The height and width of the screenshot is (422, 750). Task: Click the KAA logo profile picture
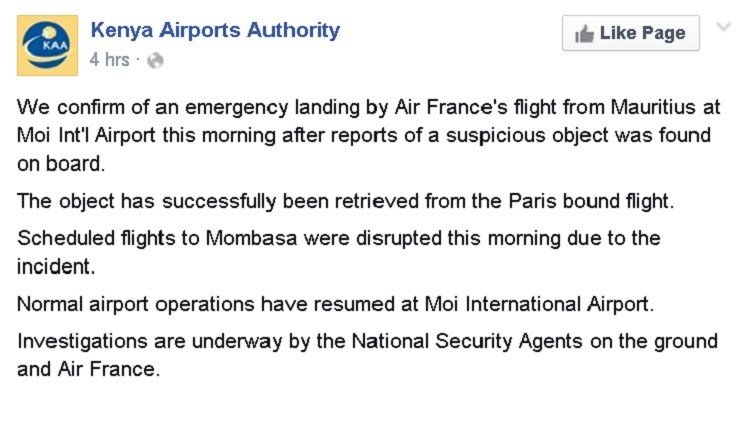pyautogui.click(x=47, y=45)
